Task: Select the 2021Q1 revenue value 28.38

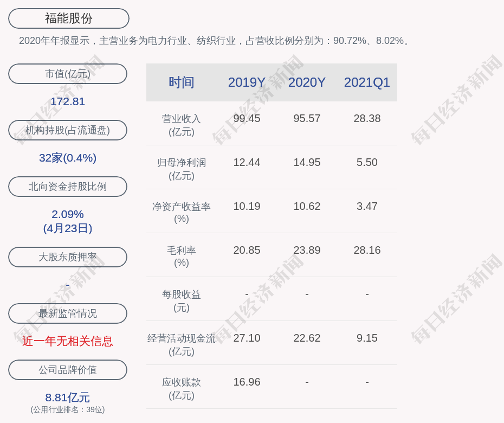Action: tap(367, 118)
